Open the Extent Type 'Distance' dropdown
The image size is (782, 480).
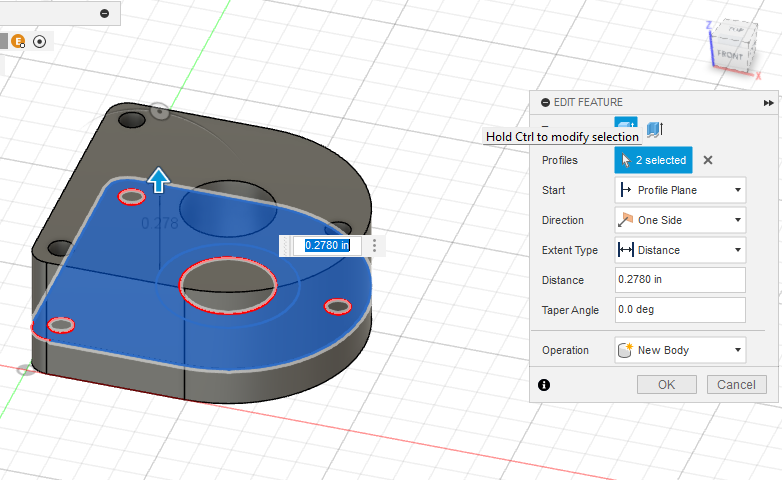click(680, 250)
